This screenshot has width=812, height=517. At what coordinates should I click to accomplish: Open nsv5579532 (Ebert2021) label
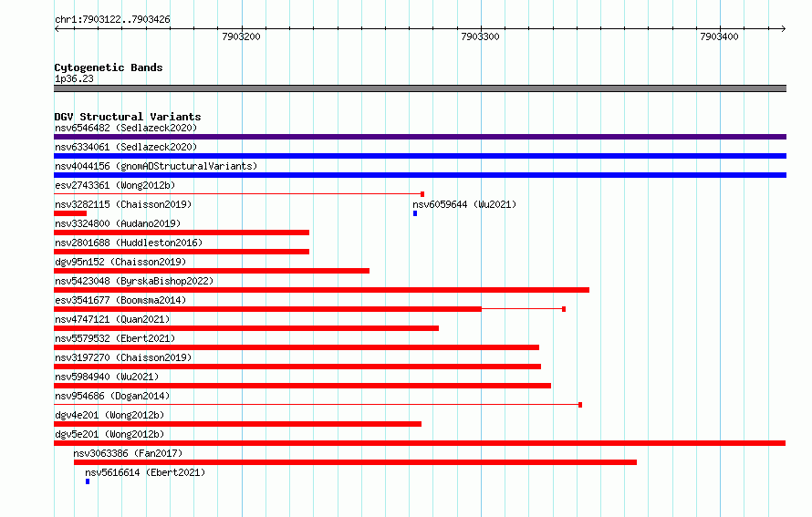point(115,338)
